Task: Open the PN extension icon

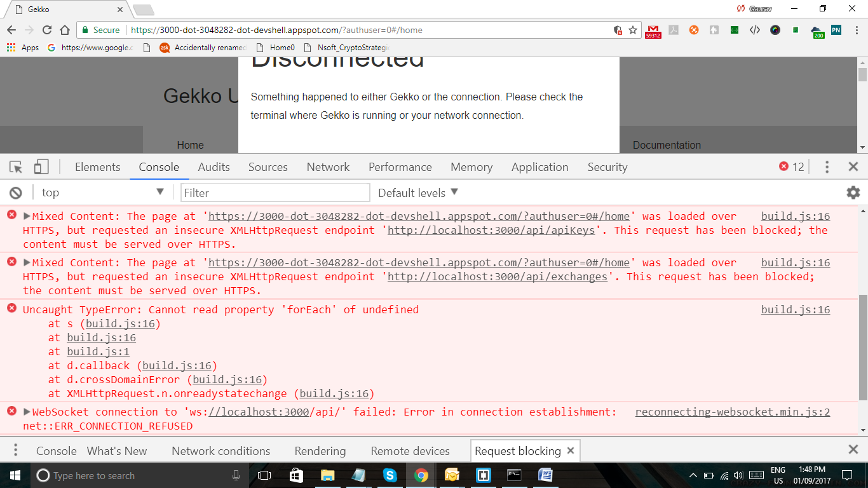Action: click(836, 30)
